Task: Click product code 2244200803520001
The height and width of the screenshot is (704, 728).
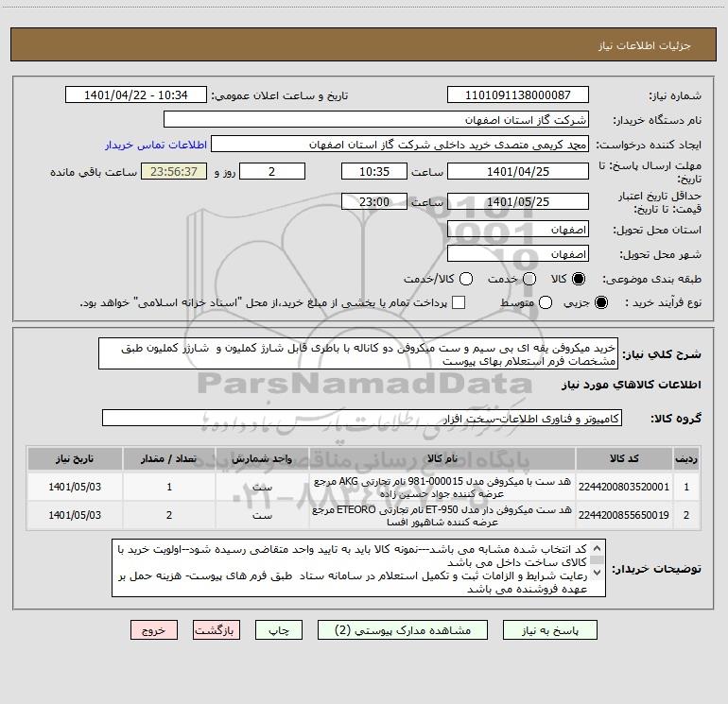Action: [x=624, y=487]
